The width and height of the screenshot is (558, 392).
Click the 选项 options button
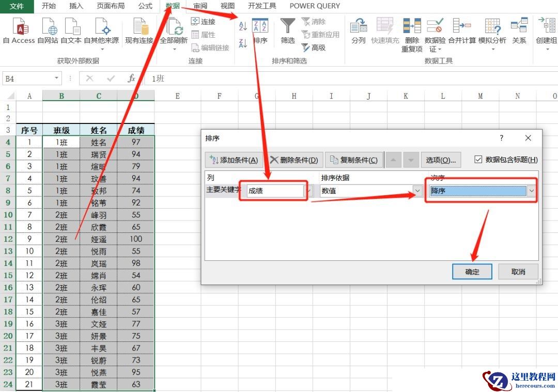pos(440,160)
